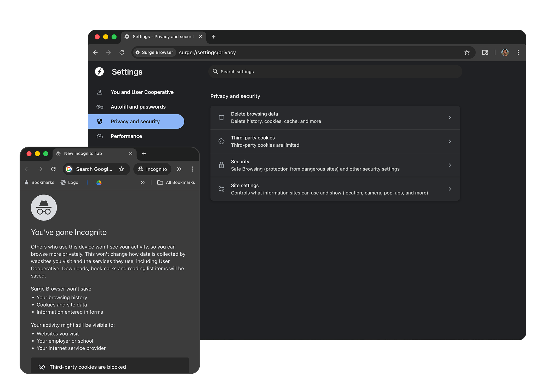Close the Settings - Privacy and security tab
This screenshot has width=549, height=392.
[x=200, y=37]
